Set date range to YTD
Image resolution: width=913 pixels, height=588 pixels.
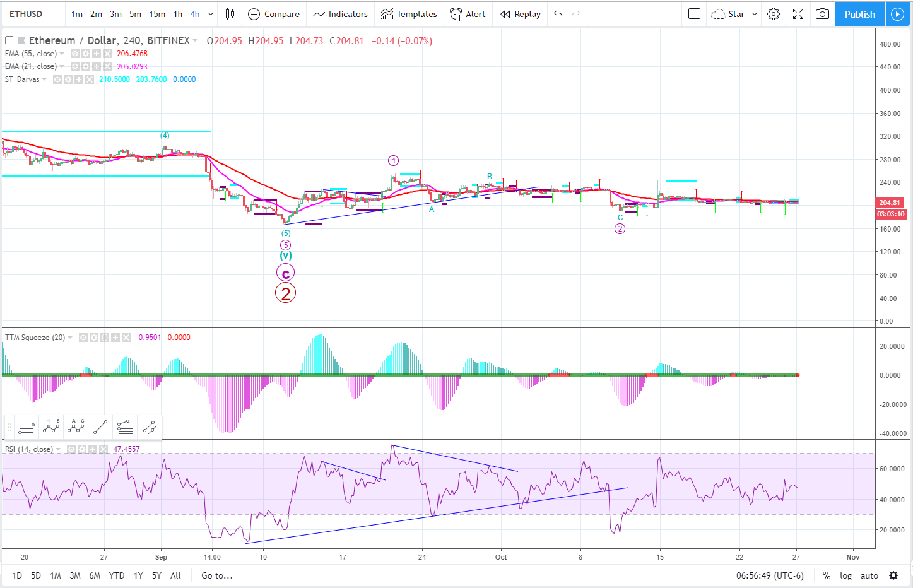pyautogui.click(x=116, y=575)
